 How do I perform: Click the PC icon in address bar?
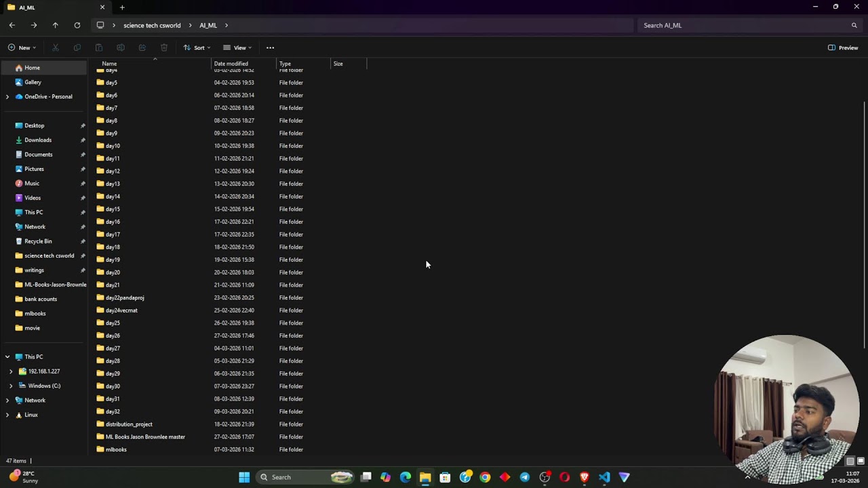[x=100, y=25]
